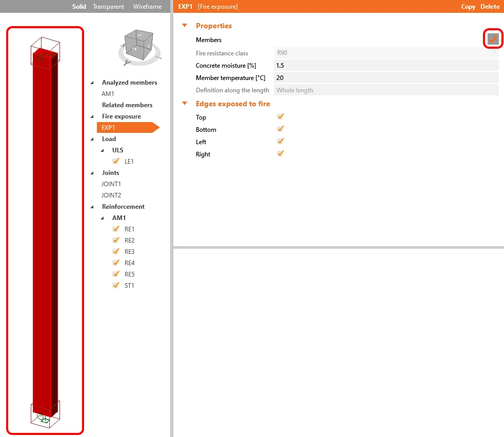
Task: Collapse the Edges exposed to fire section
Action: coord(185,103)
